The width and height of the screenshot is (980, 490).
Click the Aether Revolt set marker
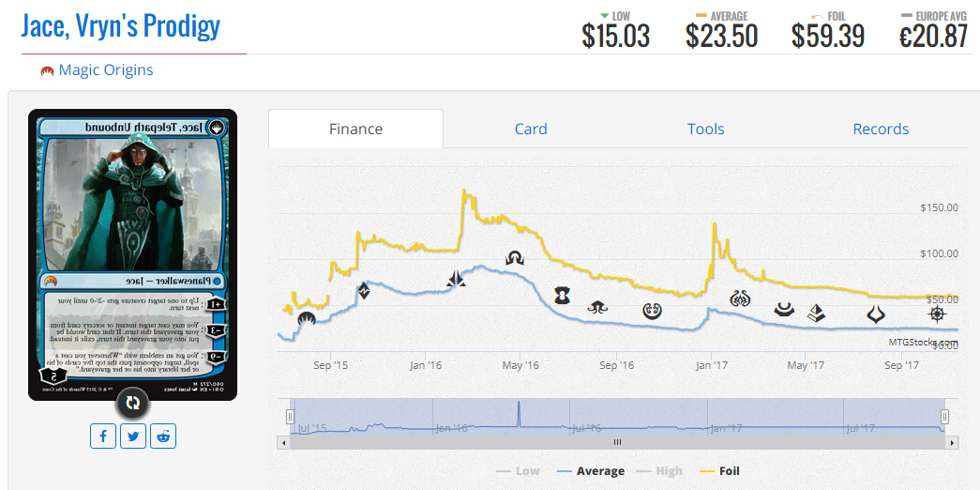(x=739, y=299)
